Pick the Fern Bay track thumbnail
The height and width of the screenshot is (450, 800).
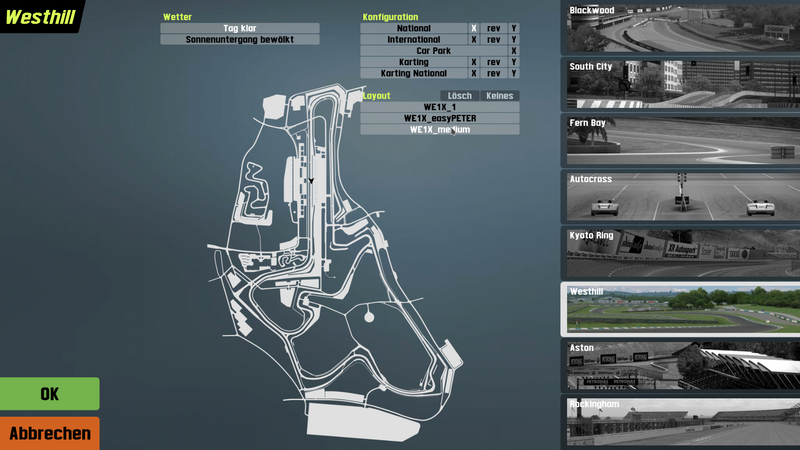click(x=682, y=140)
